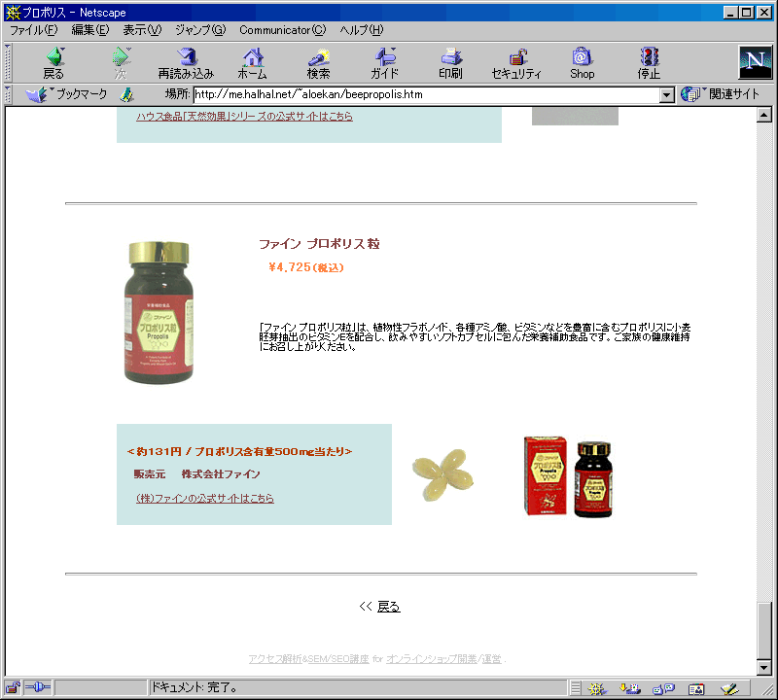
Task: Open 関連サイト related sites
Action: click(x=721, y=94)
